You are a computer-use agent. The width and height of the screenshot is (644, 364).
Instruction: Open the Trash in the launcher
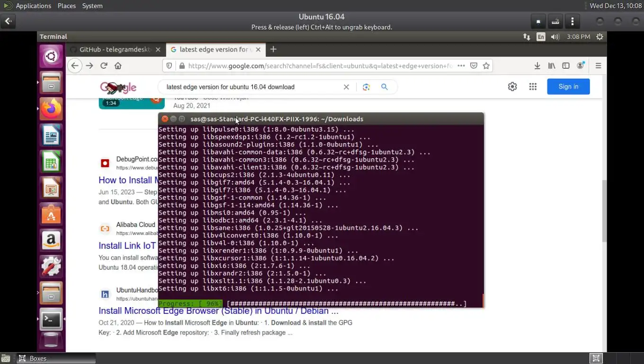[51, 341]
